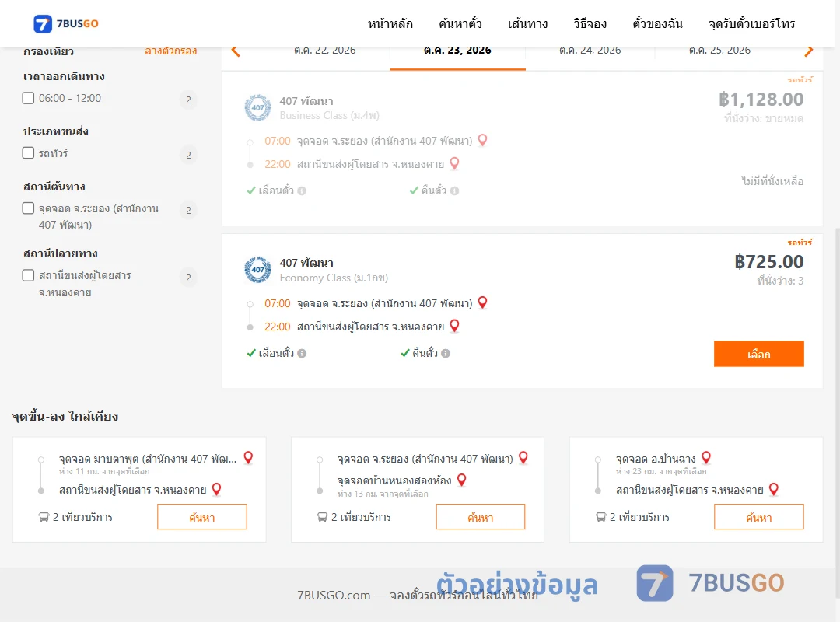Clear filters via ล้างตัวกรอง link
The width and height of the screenshot is (840, 622).
pos(171,51)
